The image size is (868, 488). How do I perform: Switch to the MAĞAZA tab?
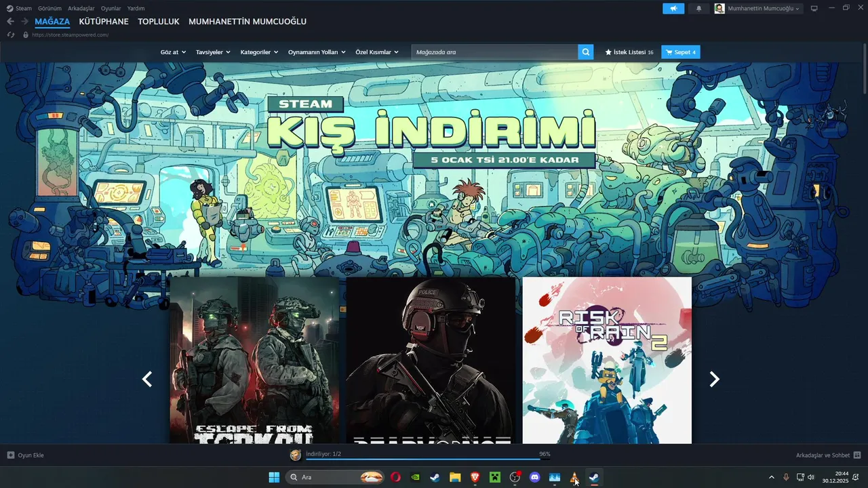pyautogui.click(x=52, y=22)
